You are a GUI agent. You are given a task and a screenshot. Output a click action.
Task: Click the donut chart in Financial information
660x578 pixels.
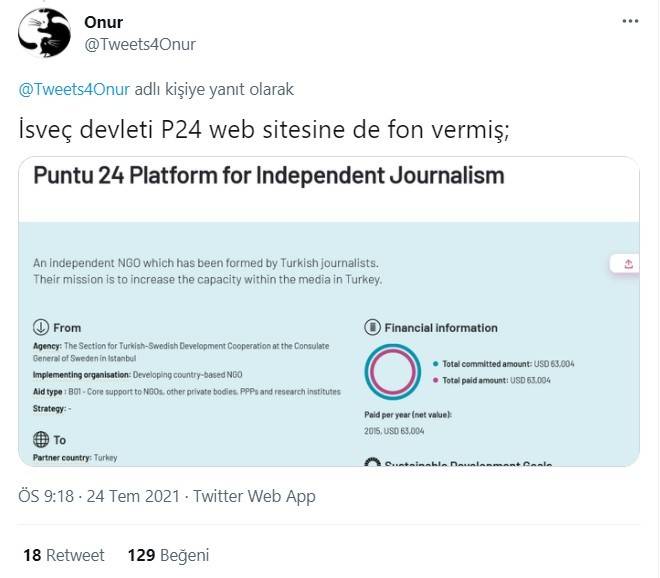tap(390, 372)
